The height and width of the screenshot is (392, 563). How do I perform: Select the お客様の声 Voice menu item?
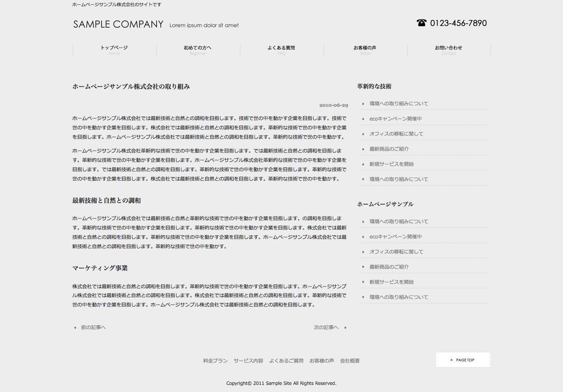pyautogui.click(x=365, y=50)
